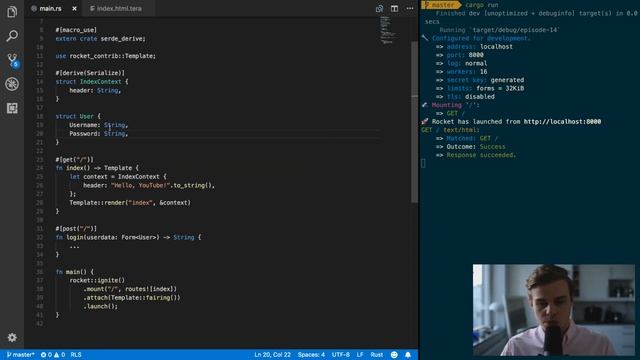Click 'IndexContext' struct name on line 14
The image size is (640, 360).
(100, 82)
